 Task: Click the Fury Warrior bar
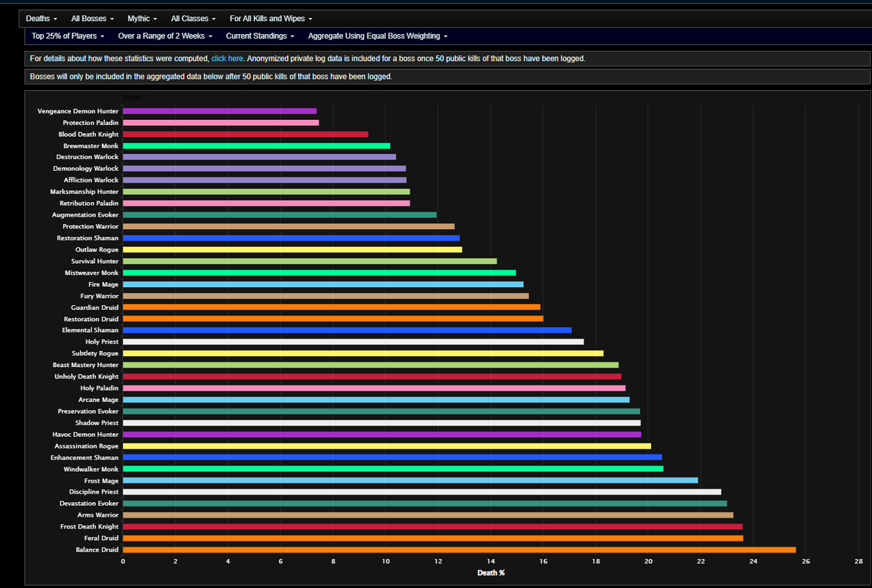(x=326, y=296)
